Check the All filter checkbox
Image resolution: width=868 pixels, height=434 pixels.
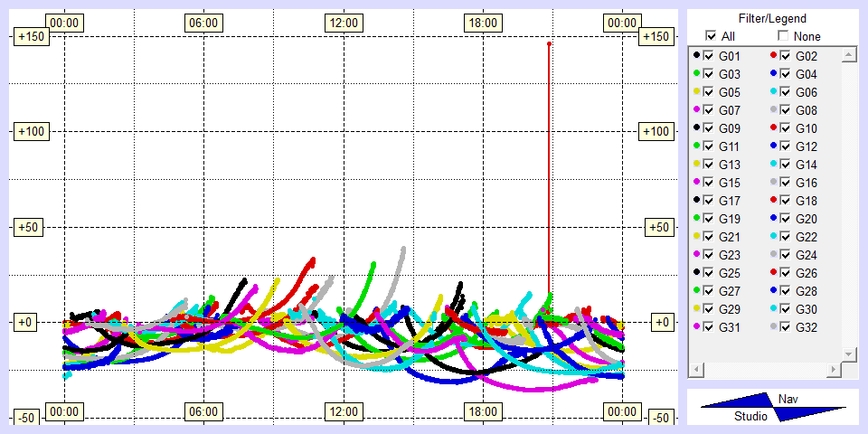711,36
